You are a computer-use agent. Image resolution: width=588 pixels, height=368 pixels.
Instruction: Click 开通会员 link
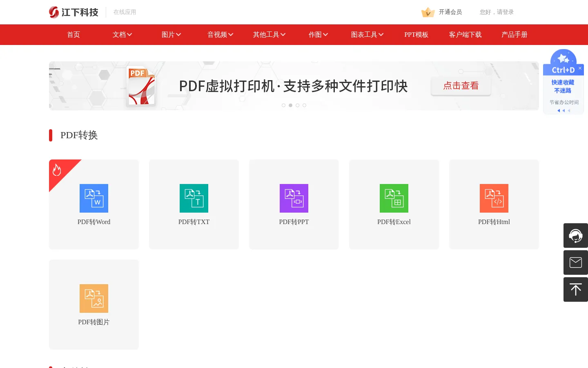click(x=450, y=12)
